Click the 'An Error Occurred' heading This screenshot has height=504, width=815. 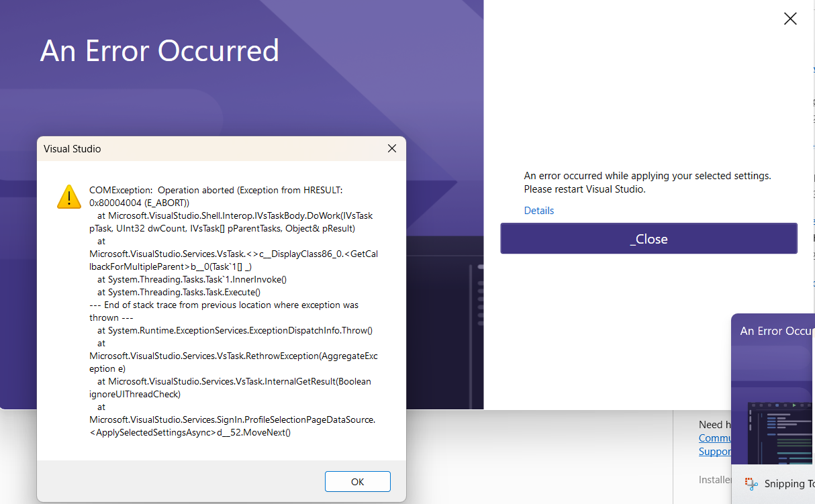pyautogui.click(x=160, y=51)
